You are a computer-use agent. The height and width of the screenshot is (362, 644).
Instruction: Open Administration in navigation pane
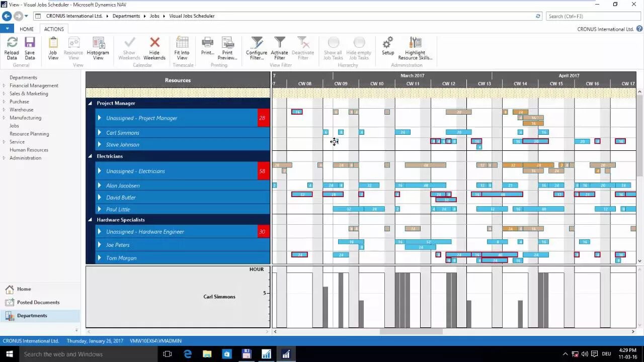pos(25,158)
